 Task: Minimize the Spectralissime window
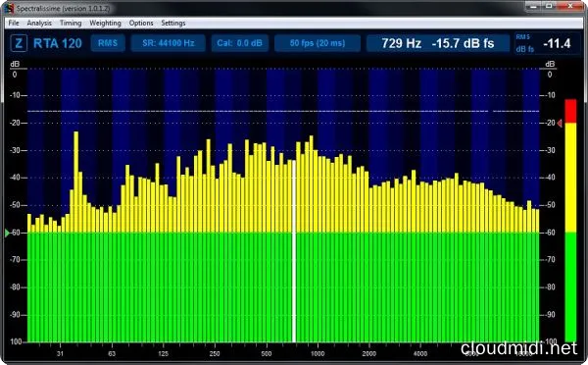click(534, 6)
